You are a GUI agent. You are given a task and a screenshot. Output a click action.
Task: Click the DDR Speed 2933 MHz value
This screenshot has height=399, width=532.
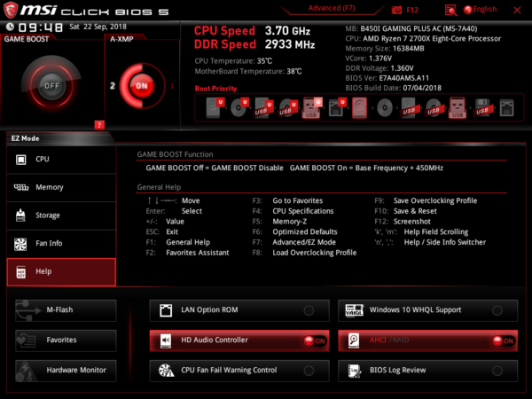click(x=290, y=44)
